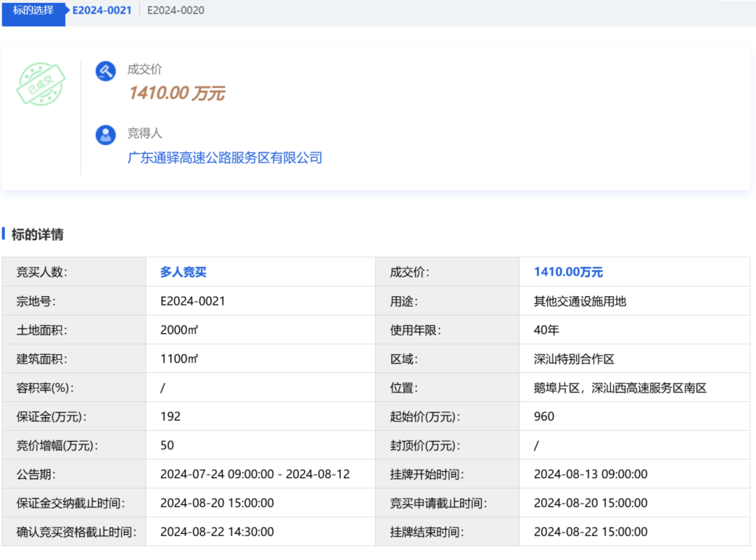Select the 公告期 date range value

(x=255, y=474)
